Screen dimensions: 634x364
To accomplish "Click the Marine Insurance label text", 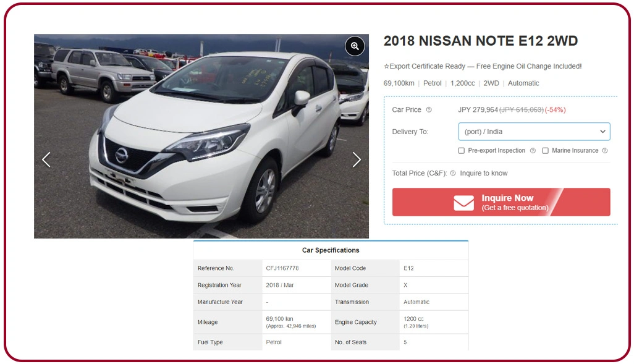I will click(x=575, y=150).
